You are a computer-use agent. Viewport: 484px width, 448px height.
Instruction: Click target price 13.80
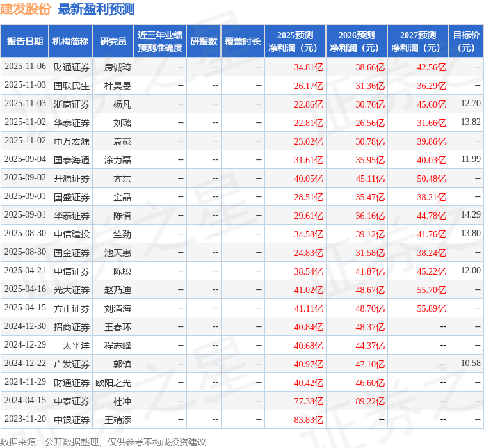tap(471, 233)
